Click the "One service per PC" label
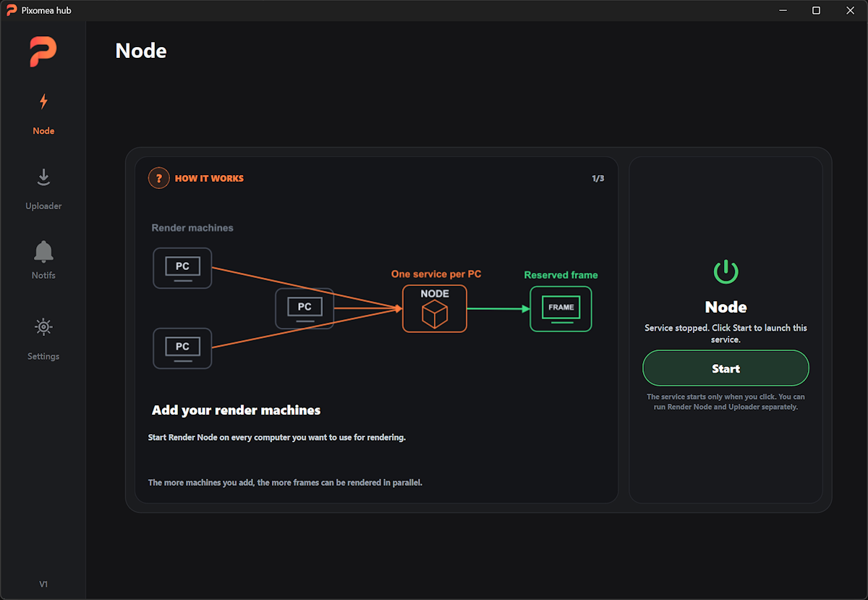This screenshot has height=600, width=868. (x=436, y=274)
